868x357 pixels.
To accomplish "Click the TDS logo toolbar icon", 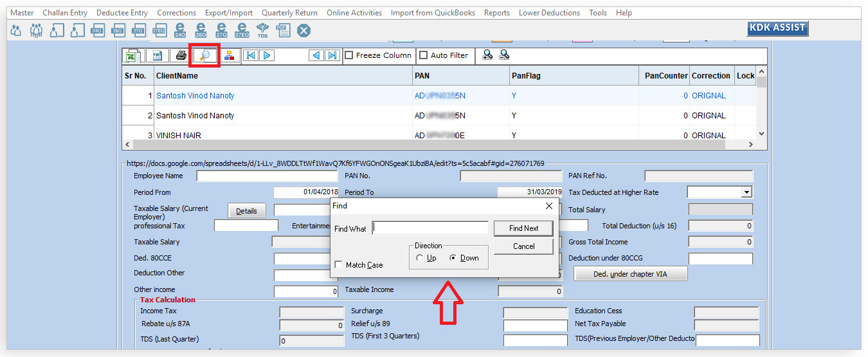I will (x=262, y=30).
